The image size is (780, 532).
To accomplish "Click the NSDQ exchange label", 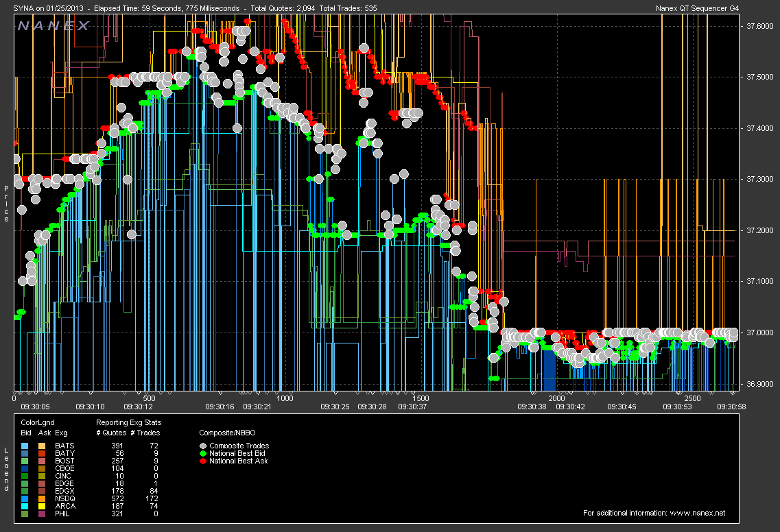I will [65, 498].
